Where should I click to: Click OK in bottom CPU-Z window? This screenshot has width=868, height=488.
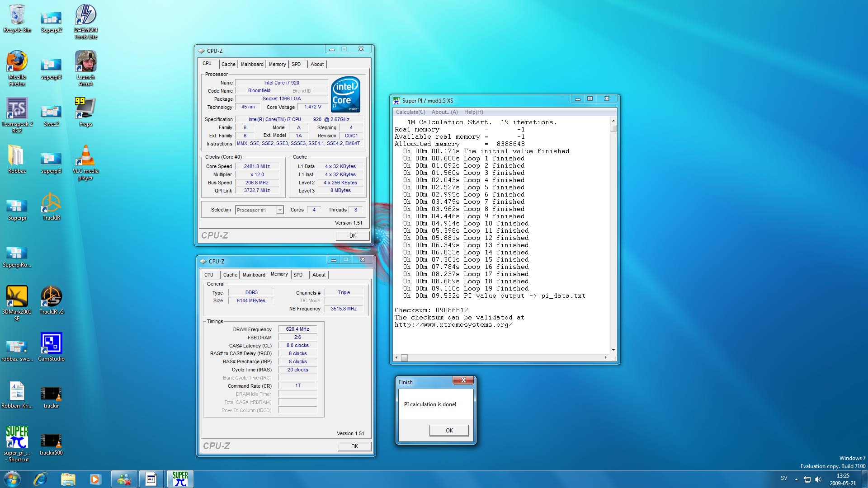(x=354, y=446)
